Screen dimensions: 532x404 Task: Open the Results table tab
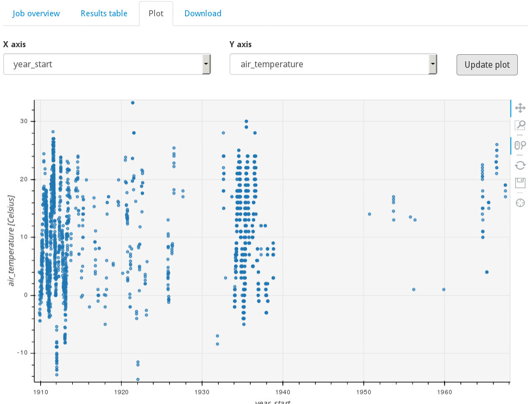click(x=104, y=14)
